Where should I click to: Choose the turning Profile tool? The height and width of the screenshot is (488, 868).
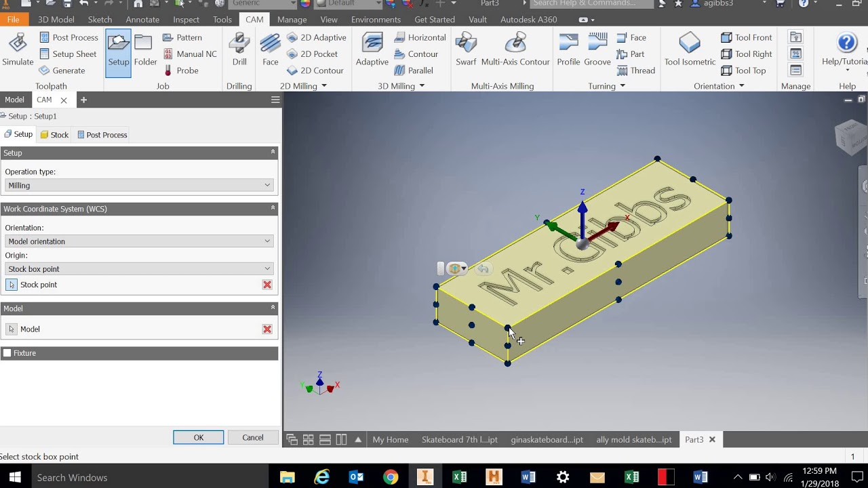point(568,51)
